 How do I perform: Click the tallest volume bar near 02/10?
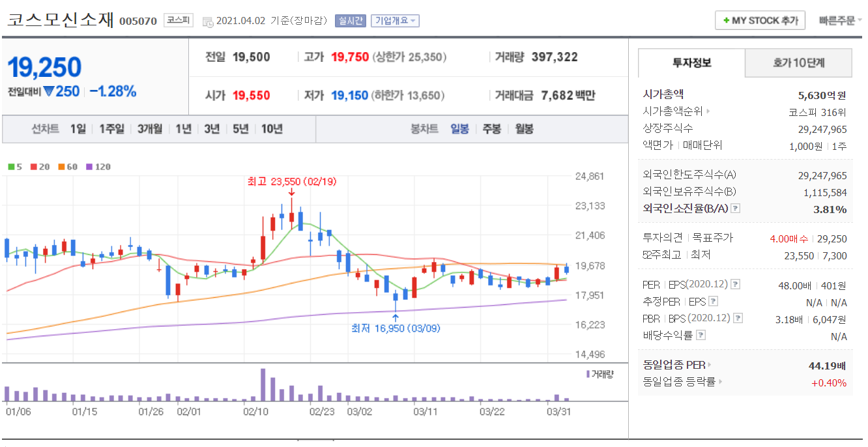263,385
